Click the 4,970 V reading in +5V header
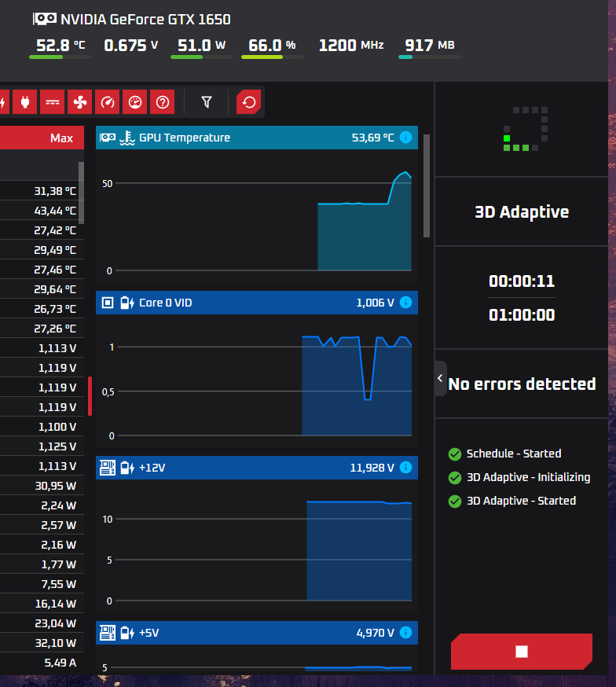 375,633
